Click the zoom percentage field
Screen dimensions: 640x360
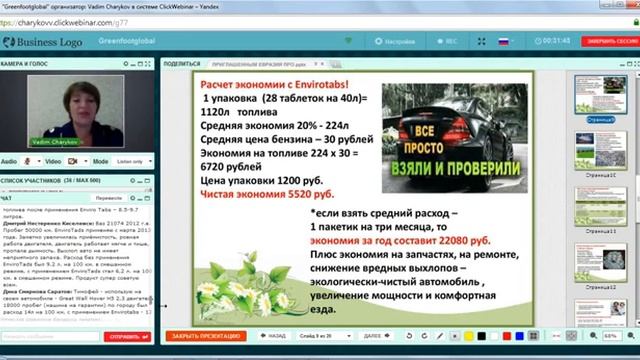coord(611,336)
